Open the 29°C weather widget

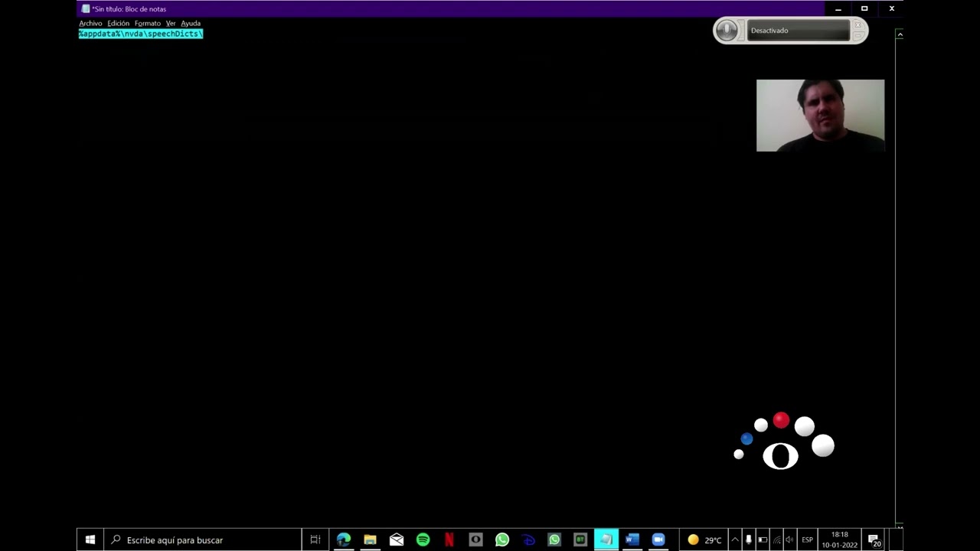click(x=704, y=540)
